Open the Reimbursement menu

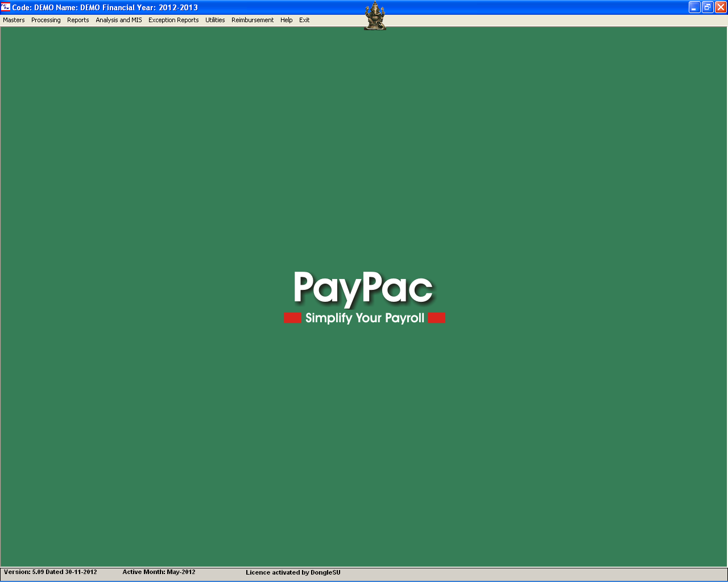(x=253, y=20)
